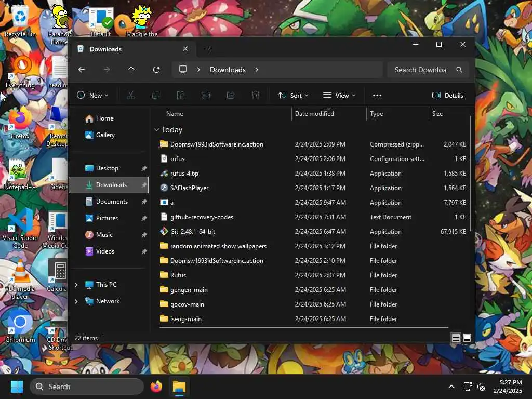Select Visual Studio Code desktop shortcut
532x399 pixels.
(x=20, y=230)
